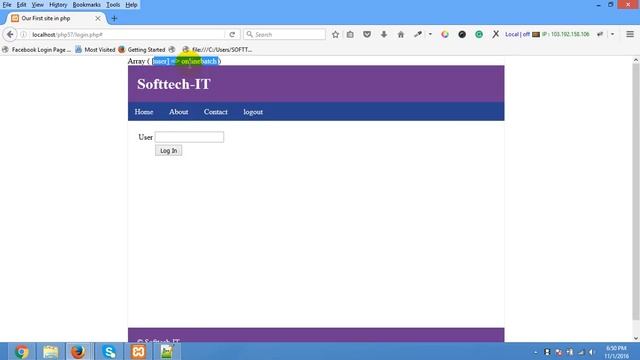Go back using the browser back arrow
Screen dimensions: 640x360
10,35
